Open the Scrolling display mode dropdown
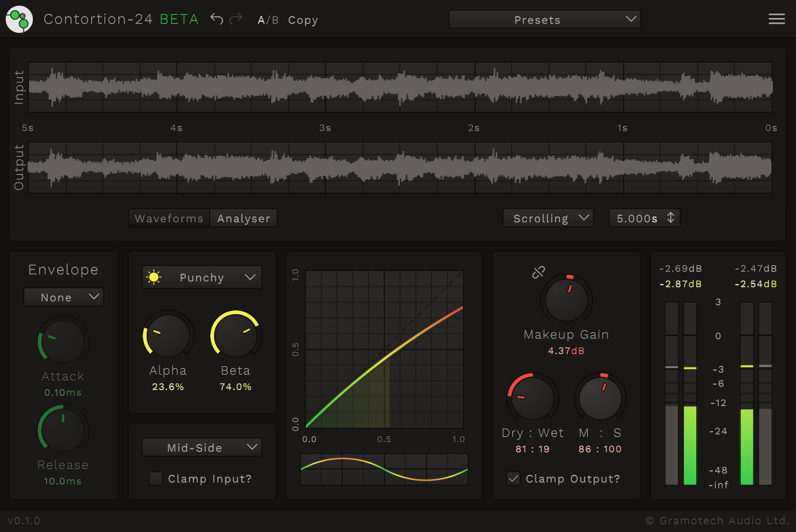 548,218
